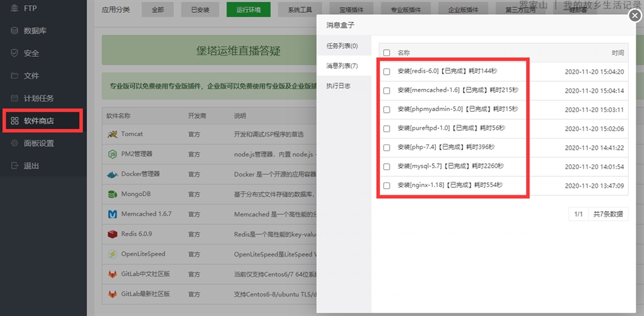Click the security shield icon

[x=14, y=53]
